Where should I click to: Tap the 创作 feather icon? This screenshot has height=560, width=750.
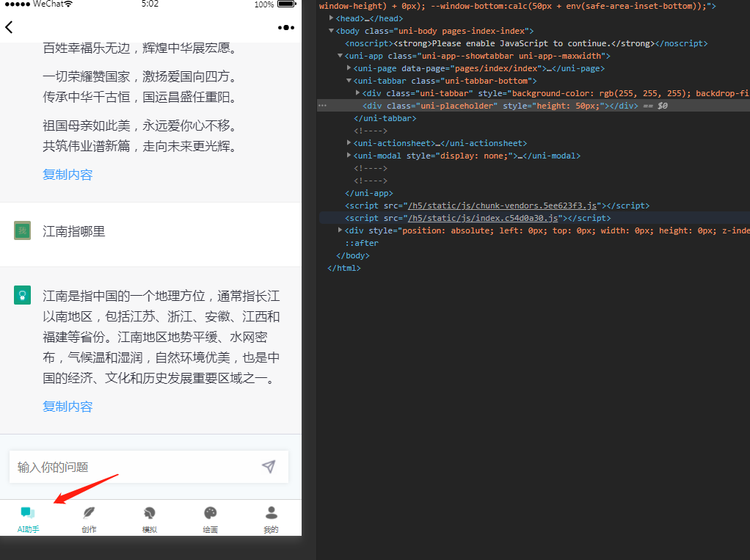point(89,513)
